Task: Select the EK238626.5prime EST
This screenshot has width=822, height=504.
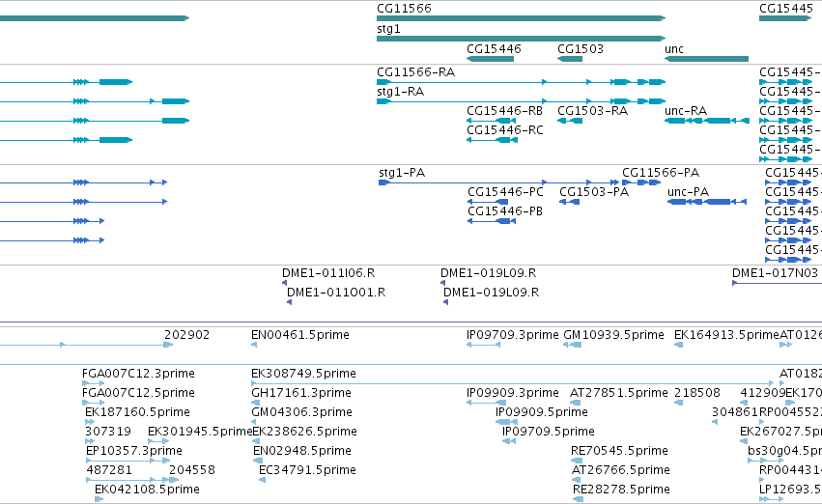Action: [256, 441]
